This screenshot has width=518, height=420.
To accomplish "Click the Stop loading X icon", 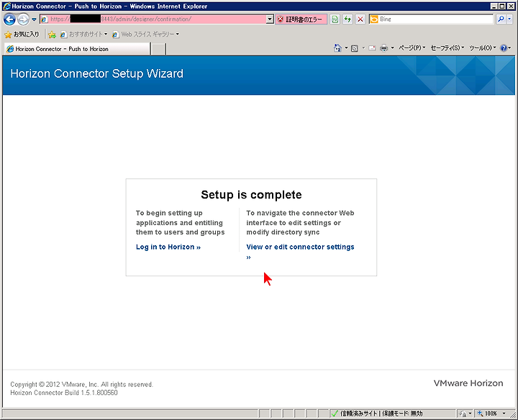I will coord(360,19).
